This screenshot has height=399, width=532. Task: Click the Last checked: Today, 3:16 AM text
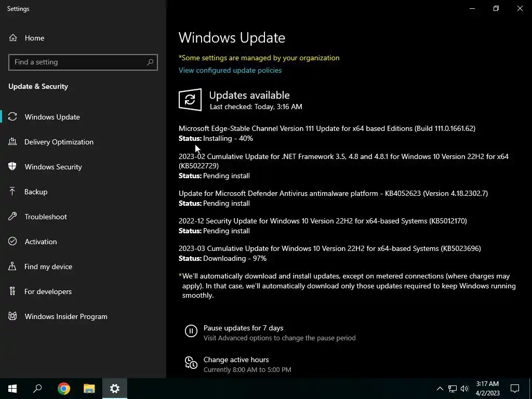point(256,107)
